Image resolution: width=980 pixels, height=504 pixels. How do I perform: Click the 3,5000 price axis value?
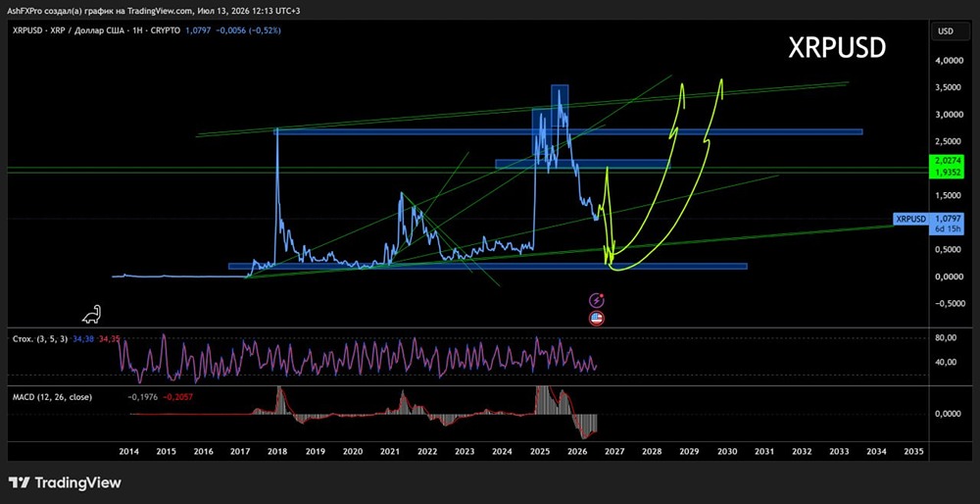(948, 88)
